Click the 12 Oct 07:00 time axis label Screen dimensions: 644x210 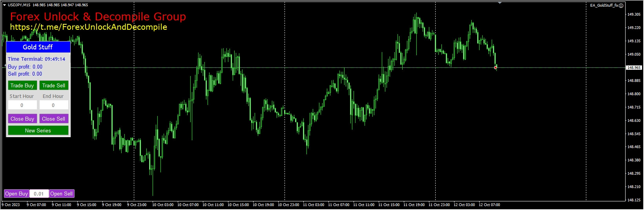[489, 205]
